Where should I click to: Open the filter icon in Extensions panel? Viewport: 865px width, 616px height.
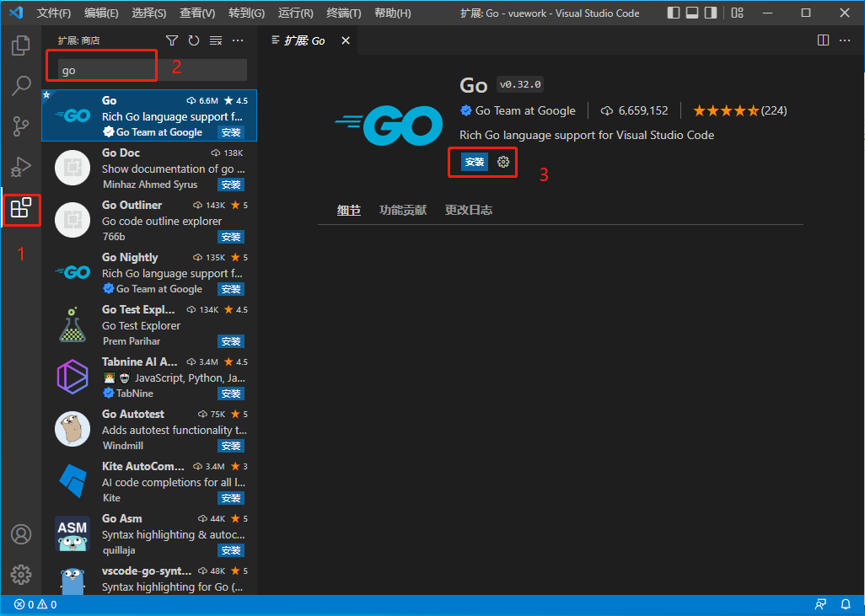pyautogui.click(x=171, y=40)
